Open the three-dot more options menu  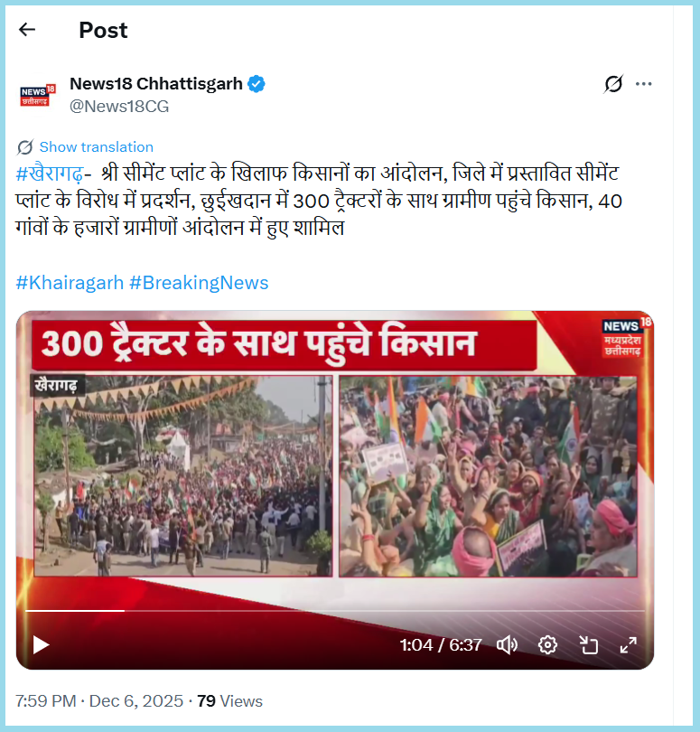click(643, 84)
